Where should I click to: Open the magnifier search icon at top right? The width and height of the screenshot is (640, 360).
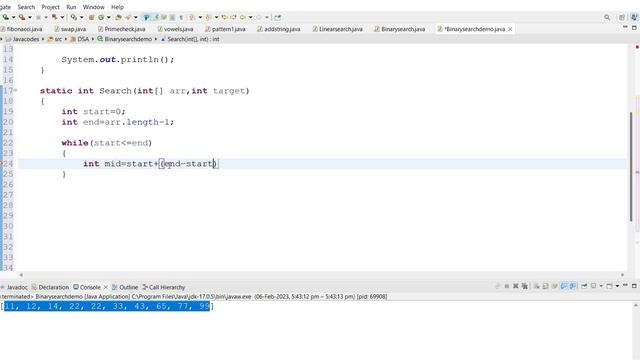pyautogui.click(x=607, y=17)
